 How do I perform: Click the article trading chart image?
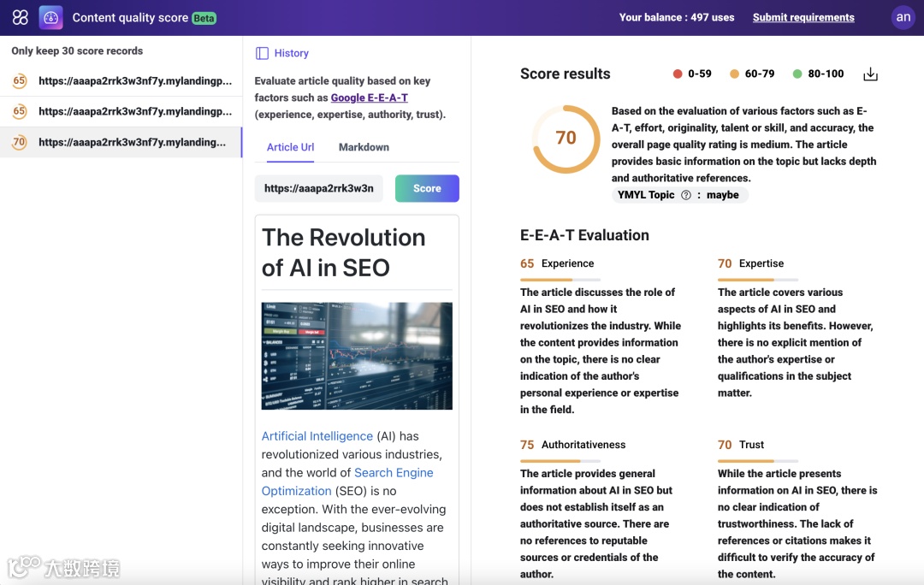coord(357,356)
